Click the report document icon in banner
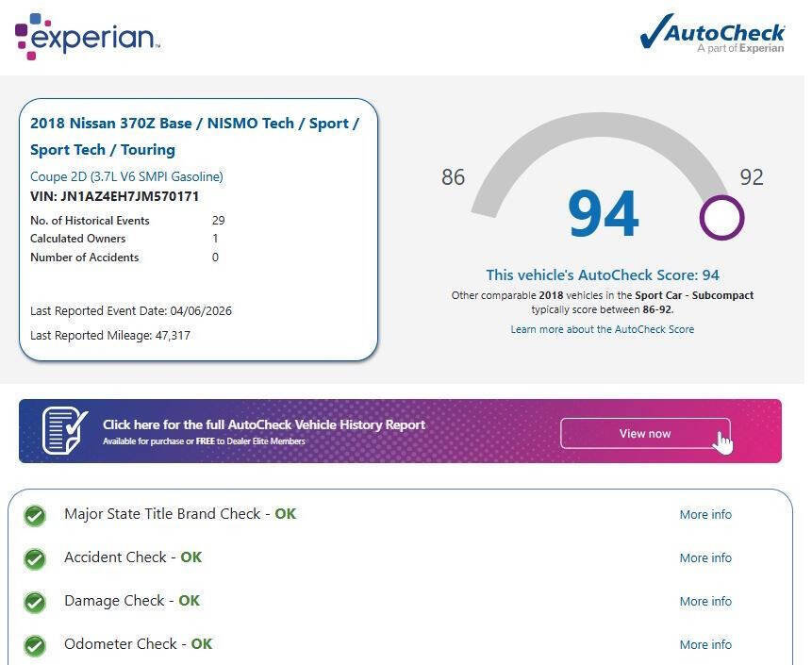The image size is (812, 665). [64, 431]
